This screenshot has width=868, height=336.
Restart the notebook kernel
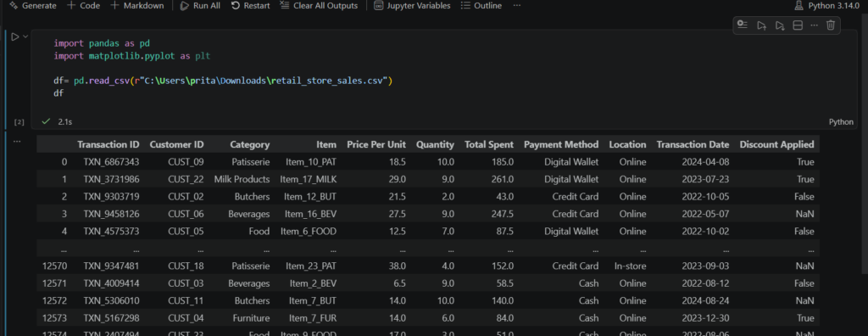click(250, 6)
